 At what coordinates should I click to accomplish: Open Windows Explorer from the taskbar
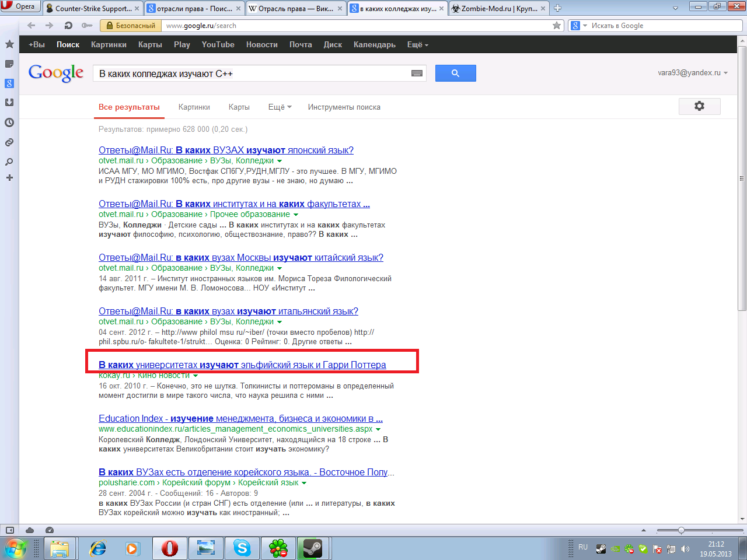(x=60, y=548)
